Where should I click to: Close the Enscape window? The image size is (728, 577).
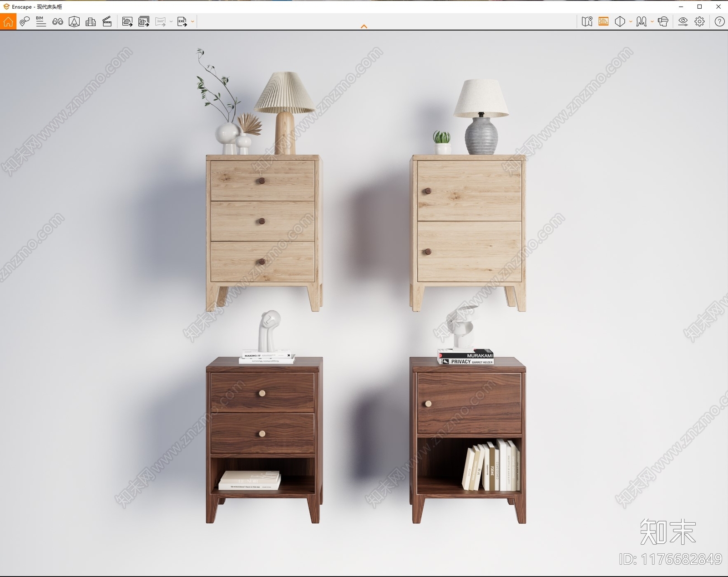(718, 6)
